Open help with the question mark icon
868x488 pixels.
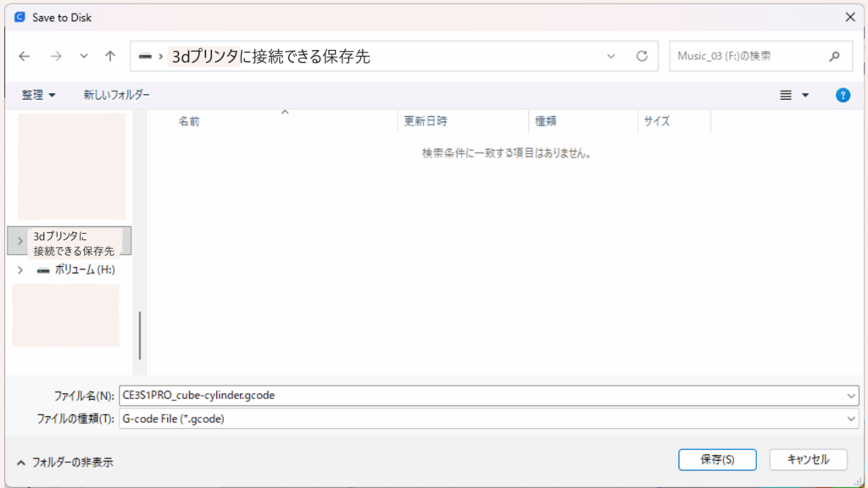click(843, 95)
